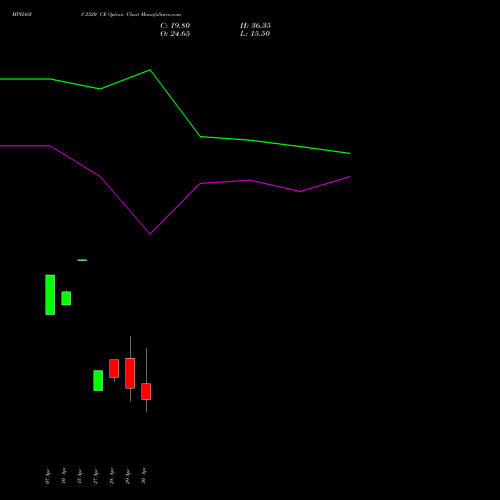This screenshot has height=500, width=500.
Task: Click the '10 Apr' date axis label
Action: (64, 476)
